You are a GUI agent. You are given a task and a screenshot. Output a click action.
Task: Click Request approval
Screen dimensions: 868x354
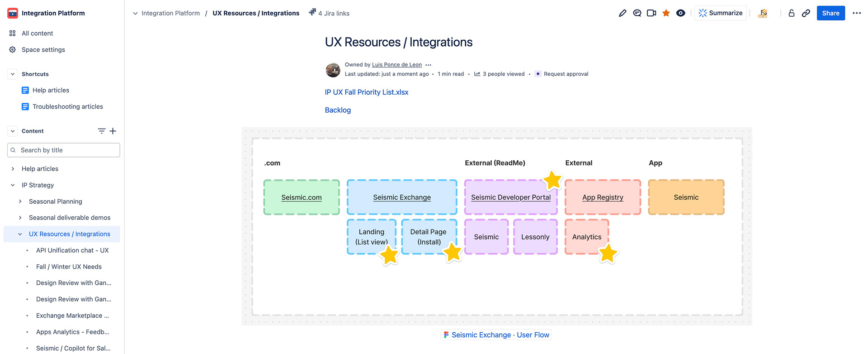click(x=561, y=74)
